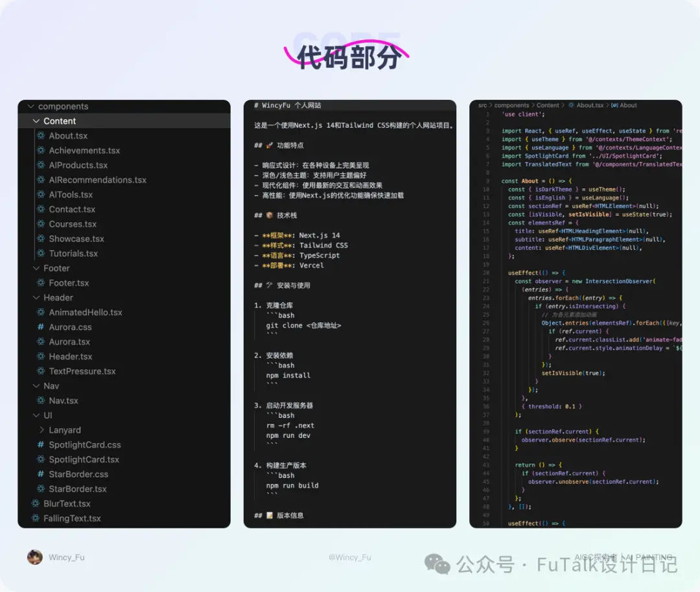Click the hash icon beside SpotlightCard.css

tap(41, 444)
